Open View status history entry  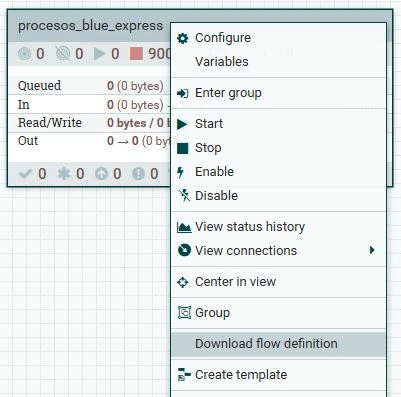(279, 227)
